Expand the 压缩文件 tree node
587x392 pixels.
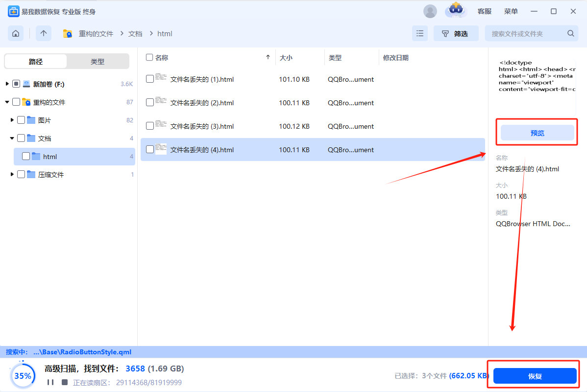pos(12,175)
